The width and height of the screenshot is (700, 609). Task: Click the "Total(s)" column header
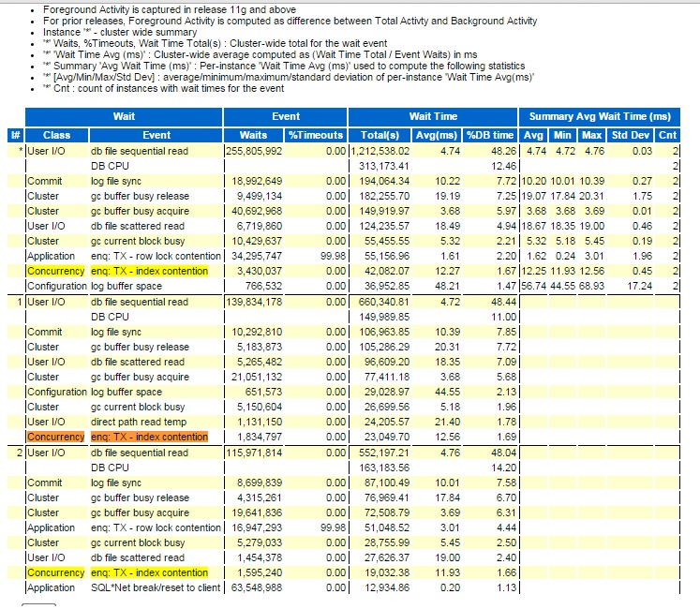point(380,135)
